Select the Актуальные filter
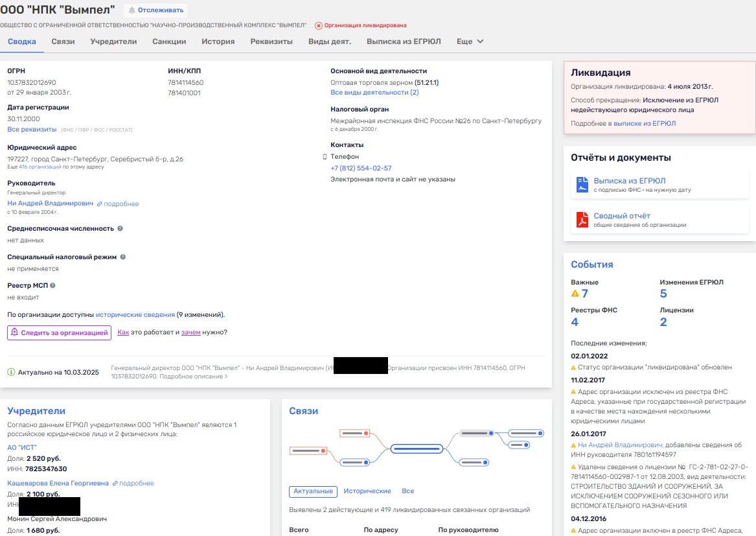The image size is (756, 536). [313, 491]
